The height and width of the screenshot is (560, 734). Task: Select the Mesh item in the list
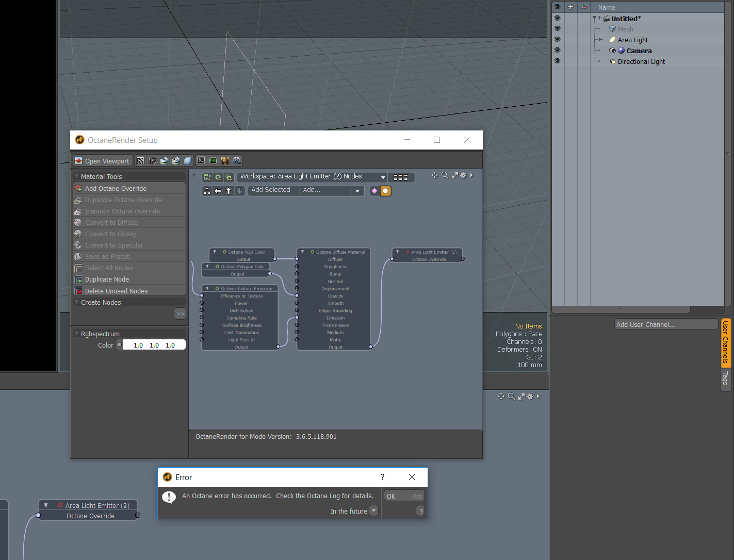point(625,29)
